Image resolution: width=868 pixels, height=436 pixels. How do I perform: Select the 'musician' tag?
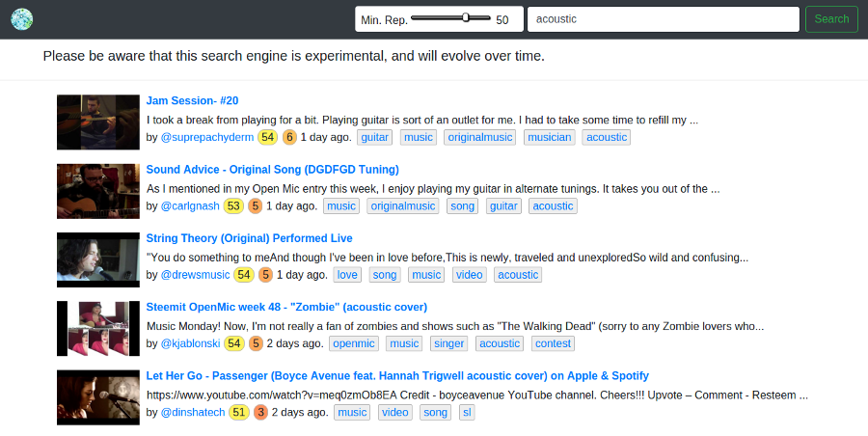coord(549,137)
